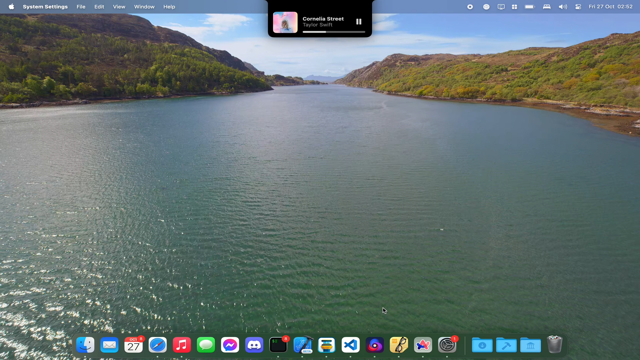Click the song progress bar in now playing
The image size is (640, 360).
pyautogui.click(x=333, y=32)
